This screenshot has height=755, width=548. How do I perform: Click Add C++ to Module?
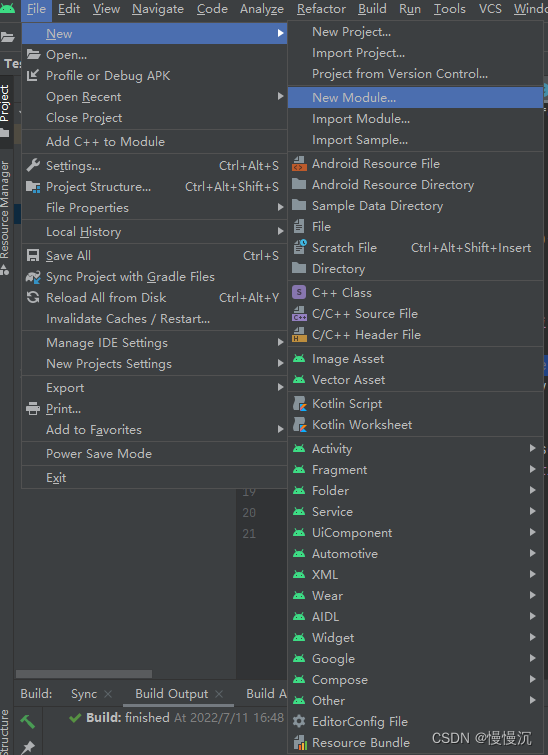click(154, 142)
